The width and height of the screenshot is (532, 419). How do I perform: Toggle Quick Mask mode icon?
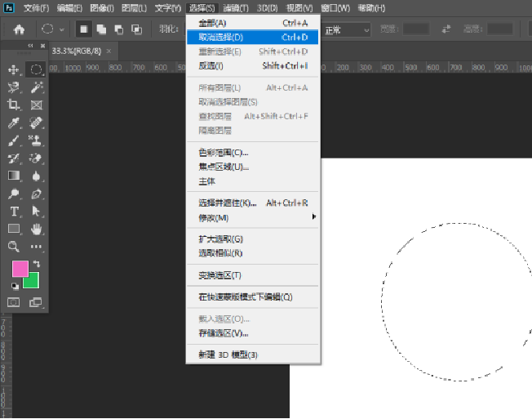tap(14, 302)
